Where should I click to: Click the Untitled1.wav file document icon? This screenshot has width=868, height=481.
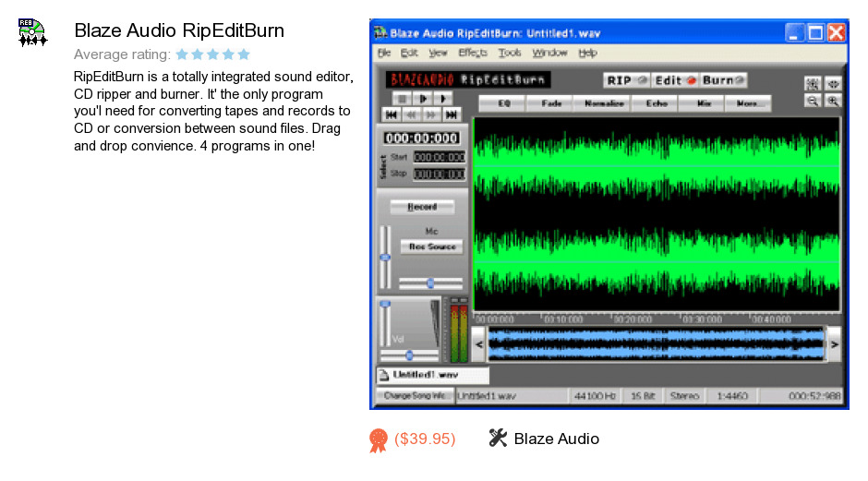383,376
